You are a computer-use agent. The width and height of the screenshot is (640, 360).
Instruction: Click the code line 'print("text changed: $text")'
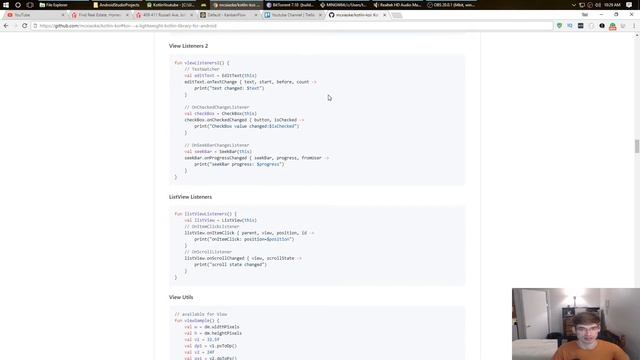pyautogui.click(x=229, y=88)
